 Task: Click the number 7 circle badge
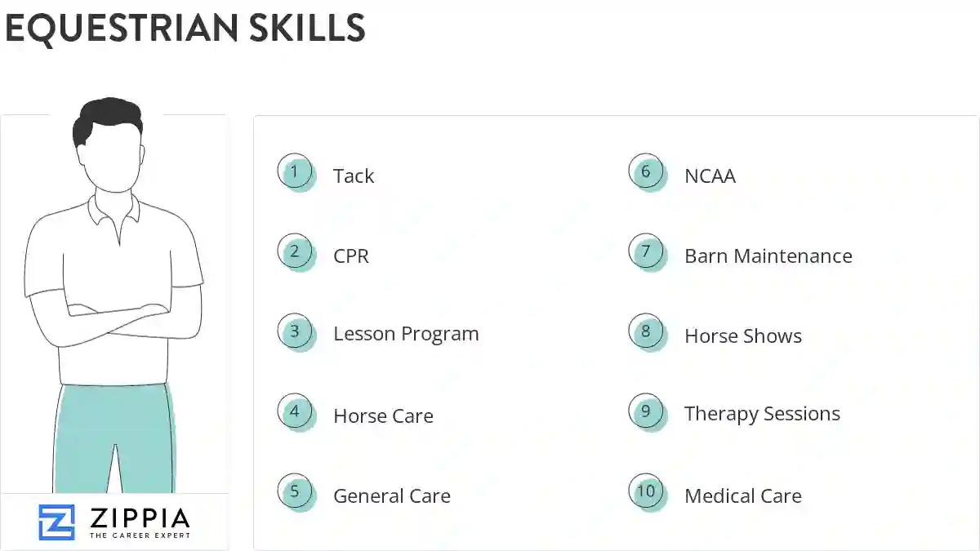coord(647,252)
